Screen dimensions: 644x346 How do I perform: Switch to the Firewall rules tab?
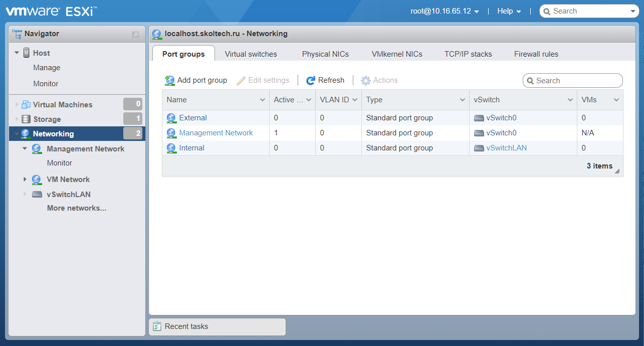[x=536, y=54]
